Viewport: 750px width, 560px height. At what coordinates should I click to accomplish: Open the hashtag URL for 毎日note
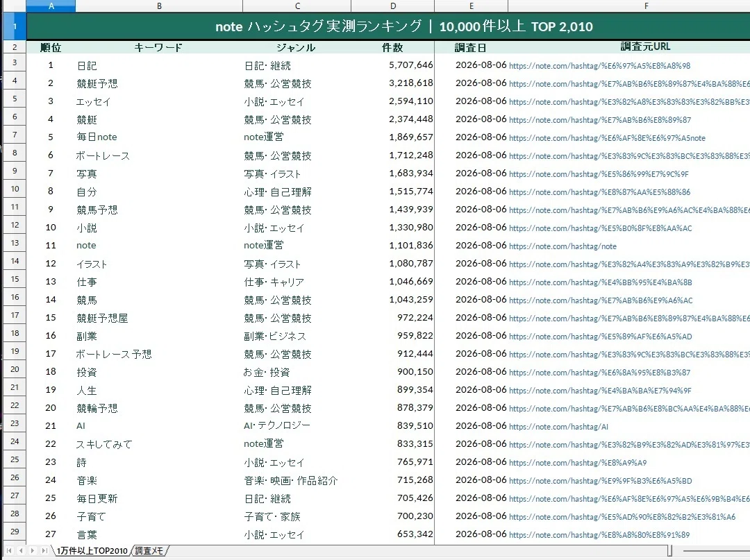pos(607,138)
